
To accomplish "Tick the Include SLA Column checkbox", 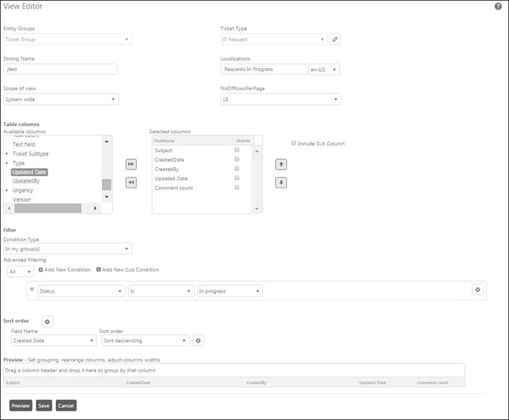I will [293, 143].
